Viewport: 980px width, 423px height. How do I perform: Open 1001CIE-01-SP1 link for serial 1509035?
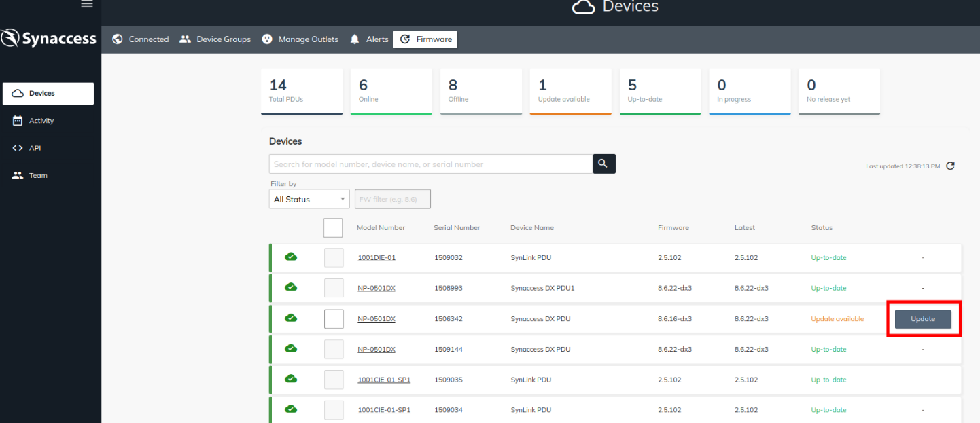tap(384, 380)
